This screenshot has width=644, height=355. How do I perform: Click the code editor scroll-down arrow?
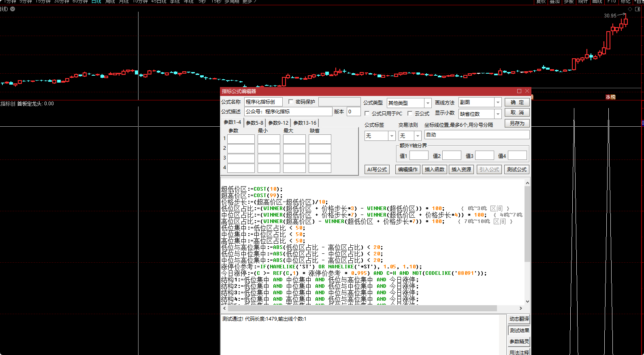[x=527, y=301]
